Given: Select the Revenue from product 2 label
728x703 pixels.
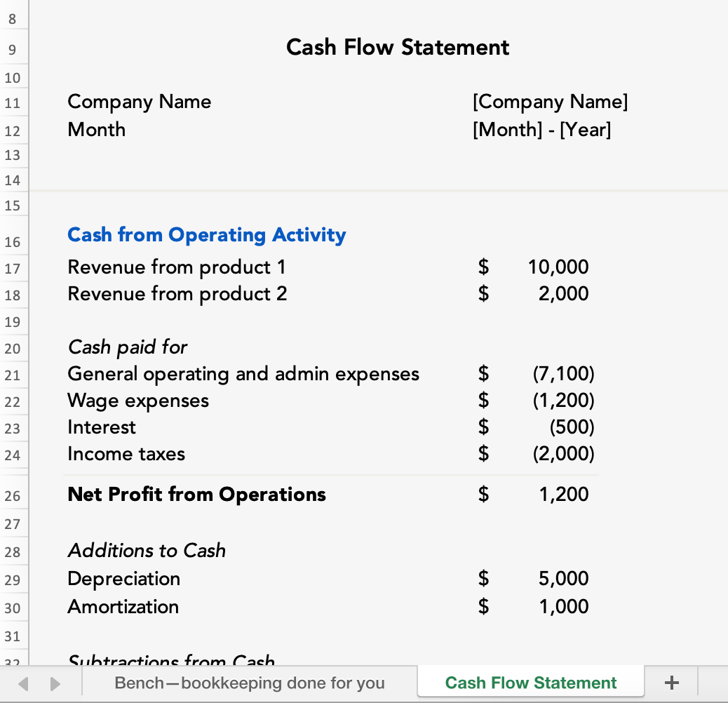Looking at the screenshot, I should click(177, 294).
